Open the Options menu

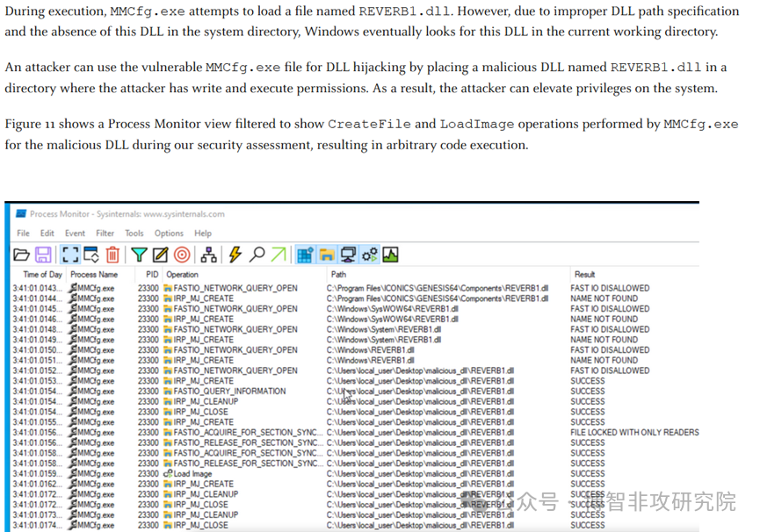click(x=169, y=233)
